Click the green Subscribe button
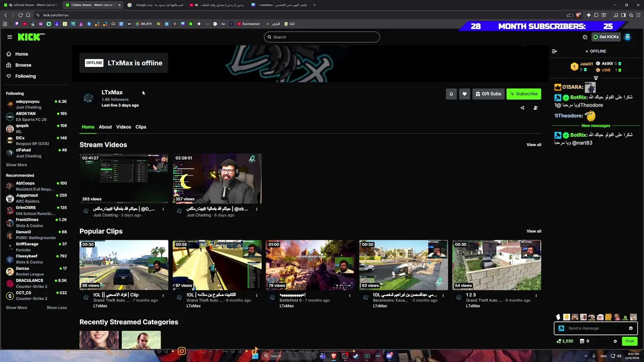644x362 pixels. 524,94
